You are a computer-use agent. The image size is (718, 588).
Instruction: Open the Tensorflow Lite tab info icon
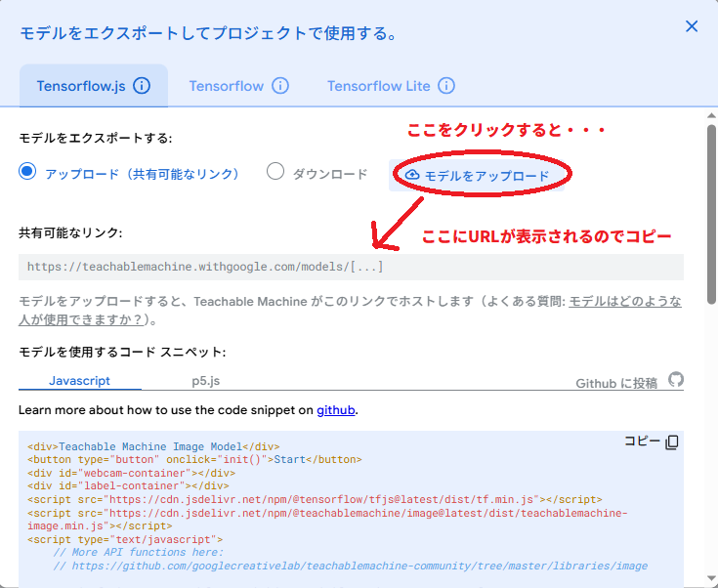point(446,86)
